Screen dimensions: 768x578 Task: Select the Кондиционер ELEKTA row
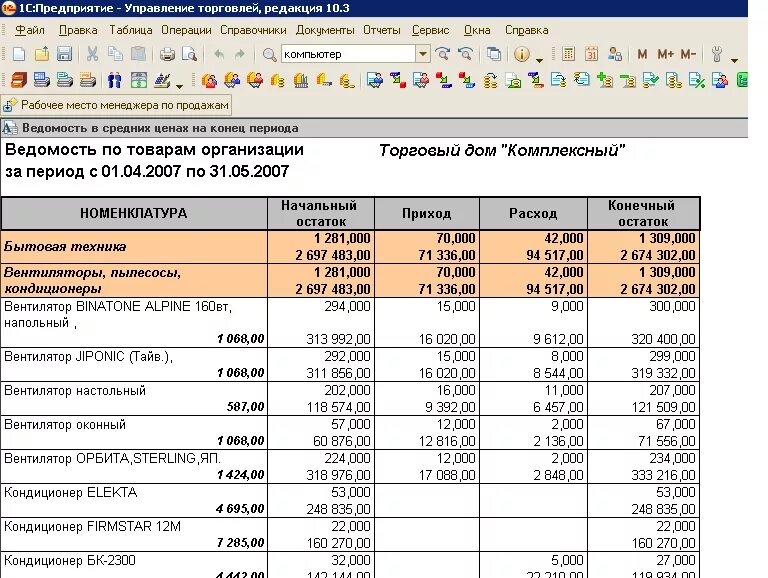coord(350,500)
